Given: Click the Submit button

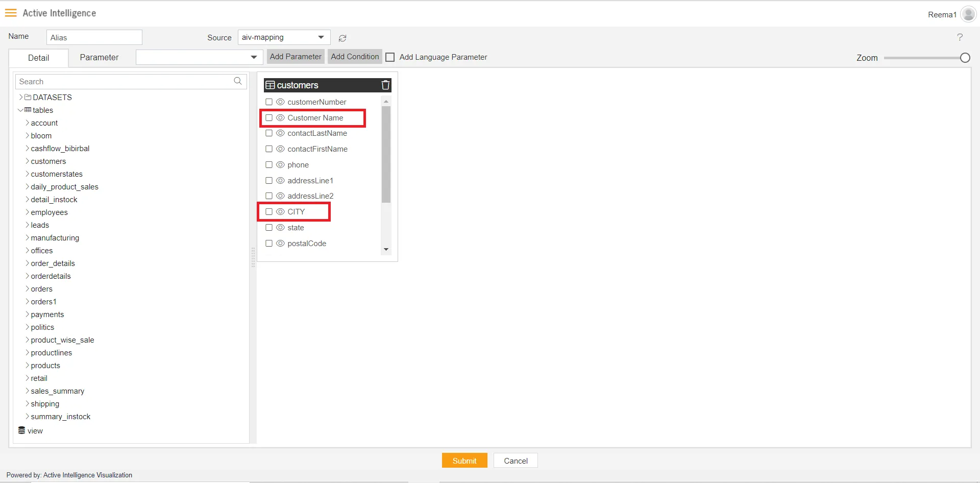Looking at the screenshot, I should tap(464, 461).
